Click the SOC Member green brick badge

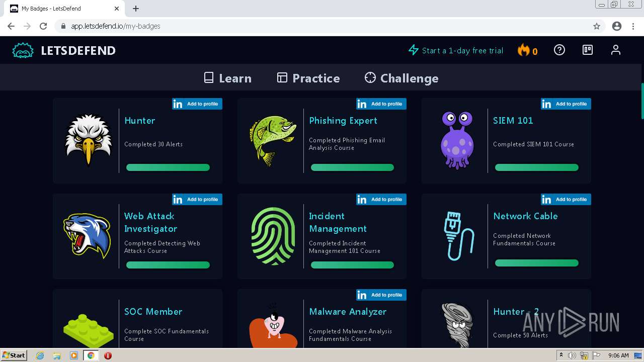(88, 331)
